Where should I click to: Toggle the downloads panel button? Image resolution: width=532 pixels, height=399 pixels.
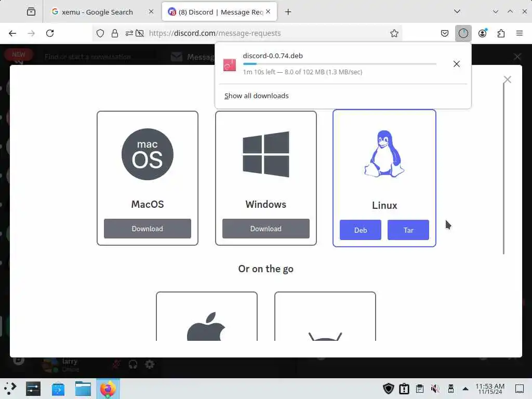click(x=463, y=33)
